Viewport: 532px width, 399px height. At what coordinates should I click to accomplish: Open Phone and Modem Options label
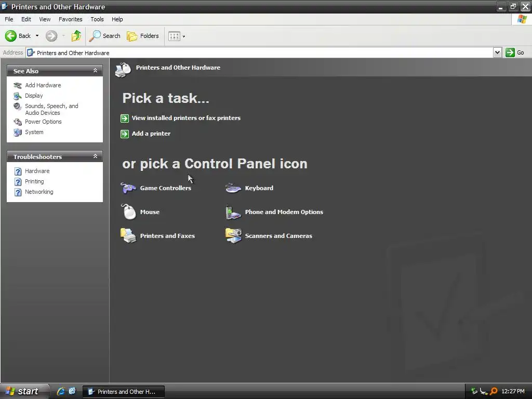284,212
